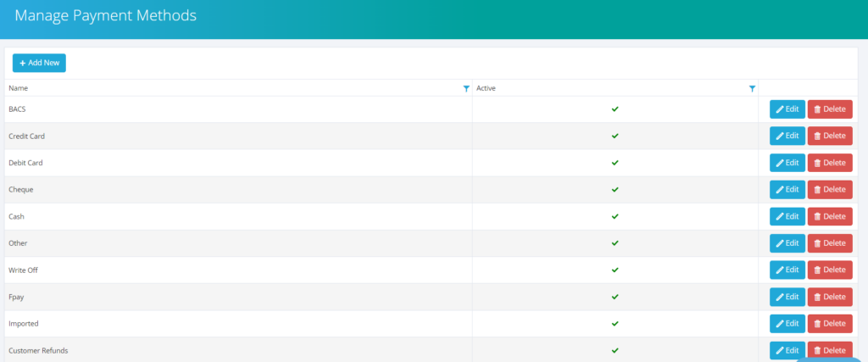Edit the Imported payment method
The image size is (868, 362).
[787, 323]
